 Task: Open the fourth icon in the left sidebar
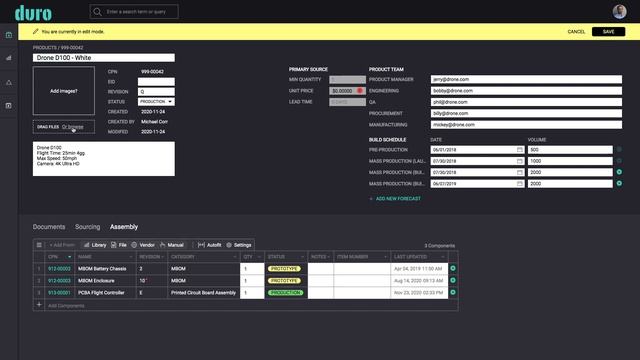point(9,106)
